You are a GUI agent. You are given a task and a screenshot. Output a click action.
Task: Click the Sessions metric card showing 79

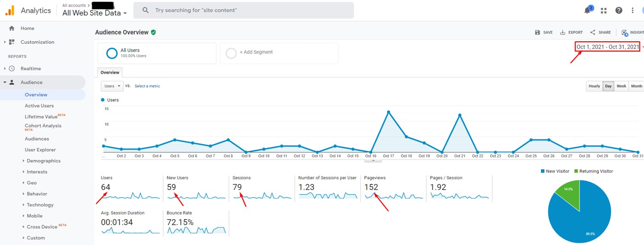pos(262,188)
